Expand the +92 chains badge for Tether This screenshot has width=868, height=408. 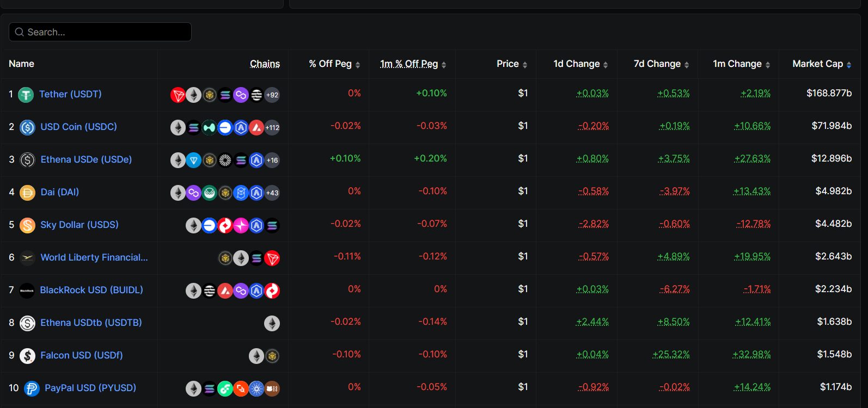[272, 95]
